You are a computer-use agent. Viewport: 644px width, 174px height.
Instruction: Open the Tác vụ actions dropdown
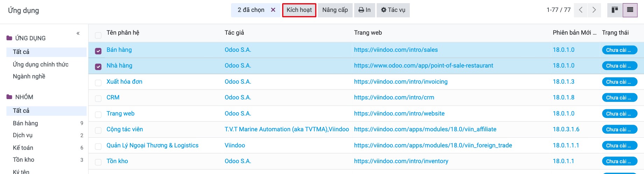click(393, 10)
